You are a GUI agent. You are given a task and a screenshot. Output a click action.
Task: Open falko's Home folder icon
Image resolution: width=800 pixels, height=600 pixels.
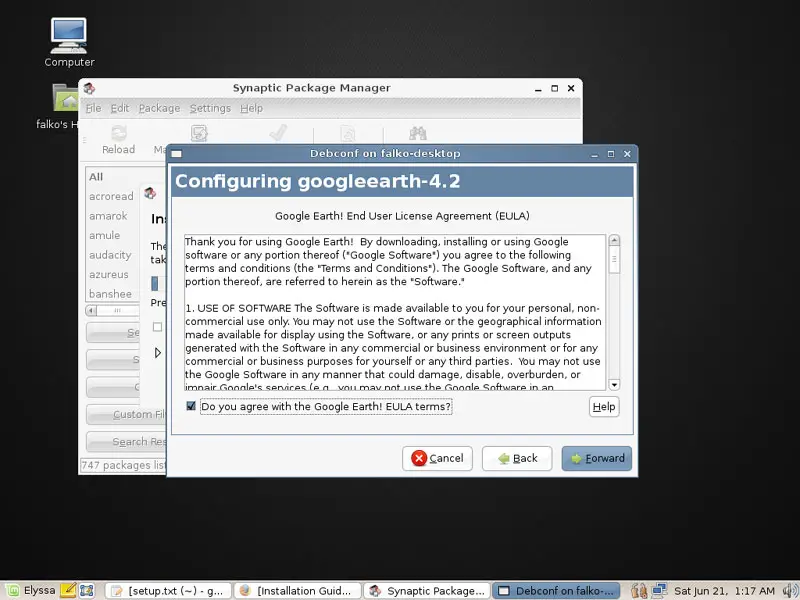point(68,98)
